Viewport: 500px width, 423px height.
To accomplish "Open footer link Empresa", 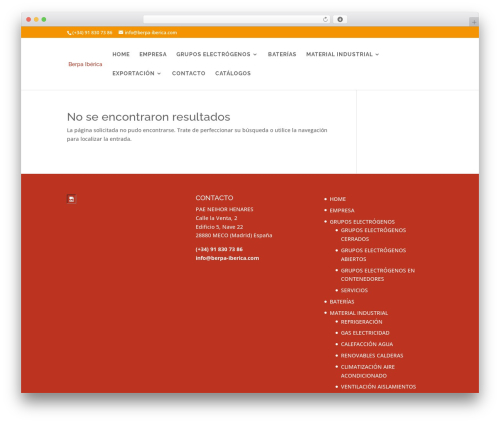I will (342, 210).
